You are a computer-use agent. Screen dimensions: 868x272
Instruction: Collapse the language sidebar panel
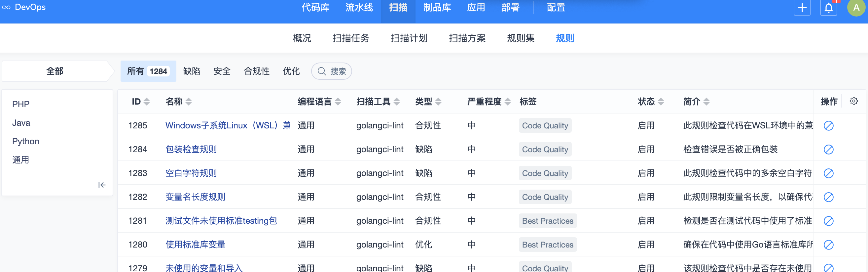coord(102,185)
